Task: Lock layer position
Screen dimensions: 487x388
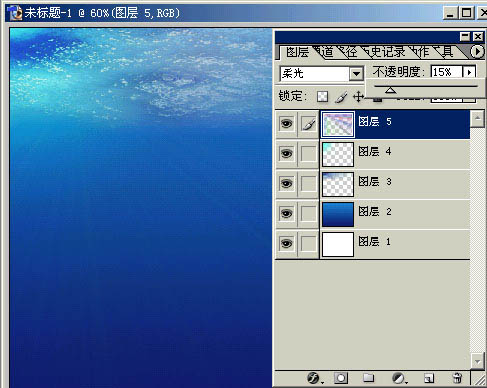Action: pyautogui.click(x=358, y=97)
